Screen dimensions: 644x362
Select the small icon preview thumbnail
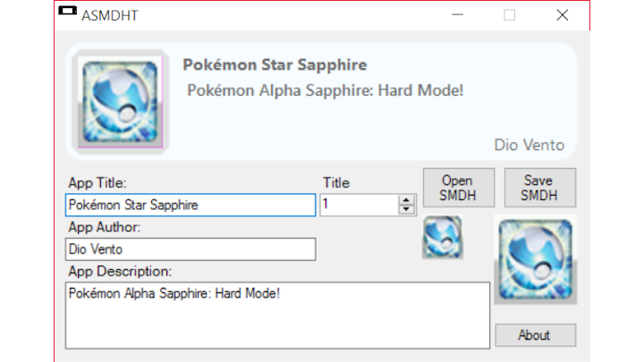443,237
